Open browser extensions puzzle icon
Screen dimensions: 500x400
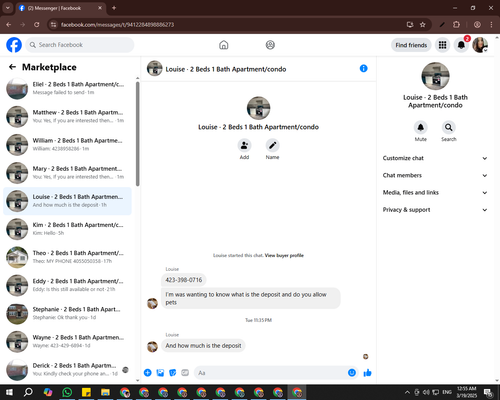pyautogui.click(x=456, y=25)
